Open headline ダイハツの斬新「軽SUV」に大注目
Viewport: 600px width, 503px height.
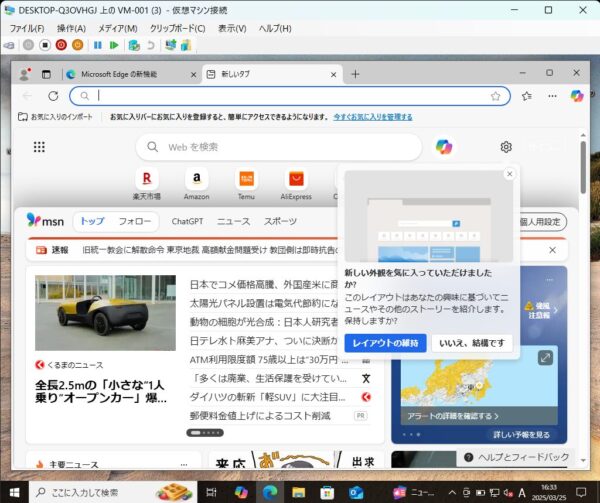click(x=269, y=397)
